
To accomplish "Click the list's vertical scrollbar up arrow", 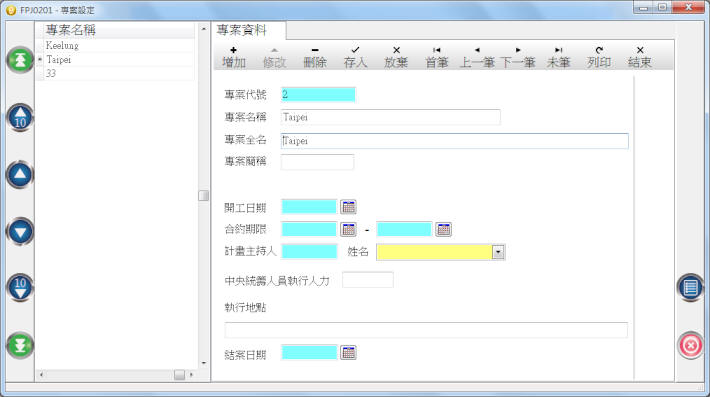I will tap(204, 29).
